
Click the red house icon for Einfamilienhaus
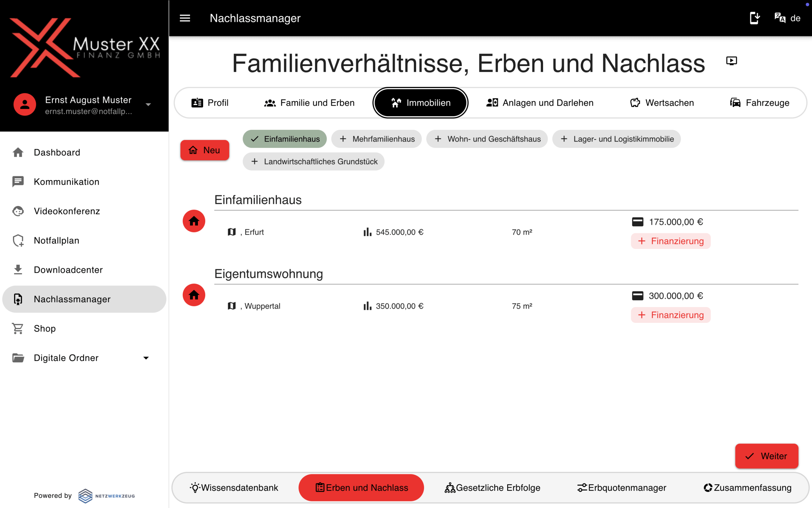click(x=194, y=221)
